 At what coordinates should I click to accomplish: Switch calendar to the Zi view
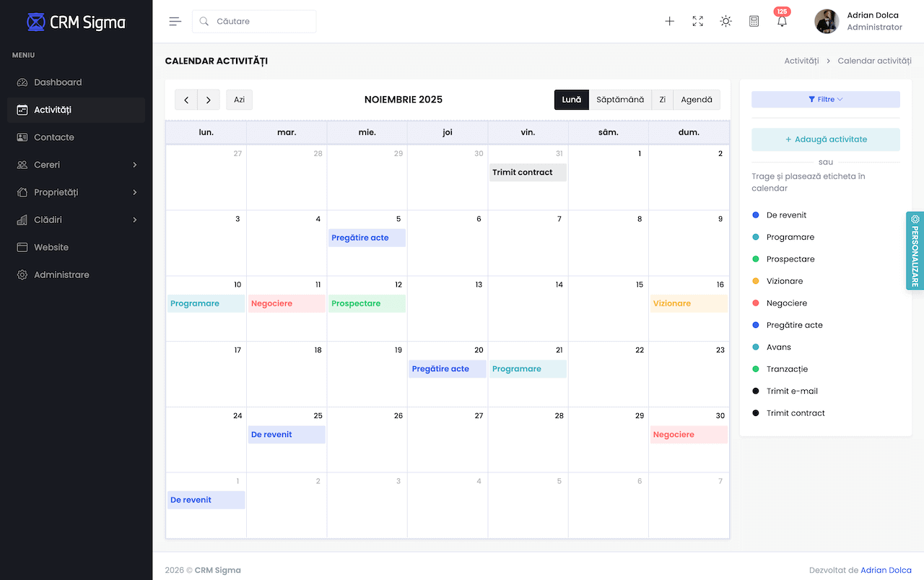click(x=662, y=99)
